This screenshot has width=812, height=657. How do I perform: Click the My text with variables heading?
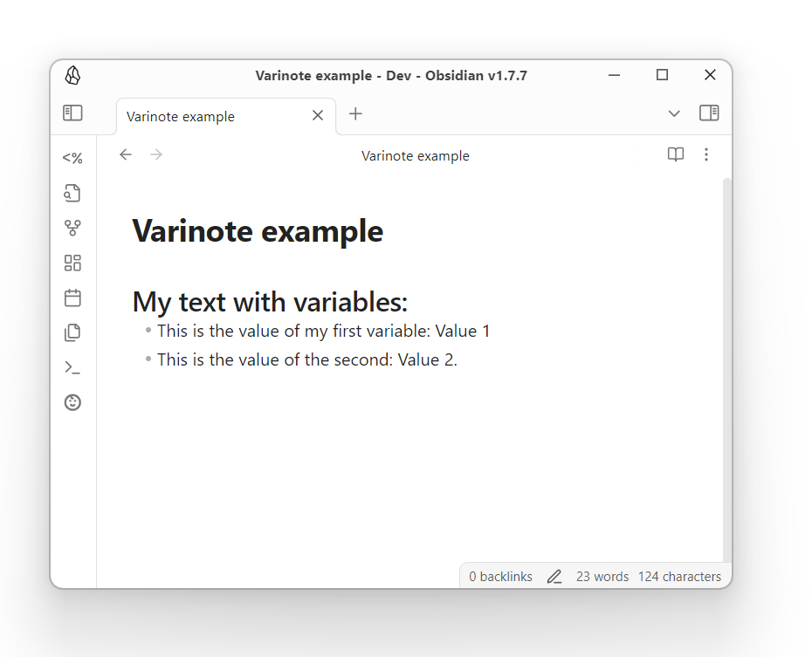[271, 302]
